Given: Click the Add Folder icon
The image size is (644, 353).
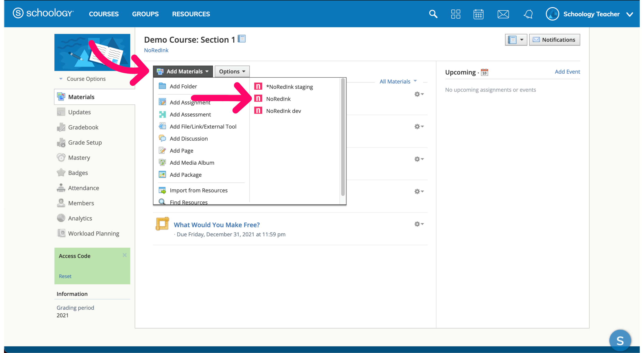Looking at the screenshot, I should (x=162, y=86).
